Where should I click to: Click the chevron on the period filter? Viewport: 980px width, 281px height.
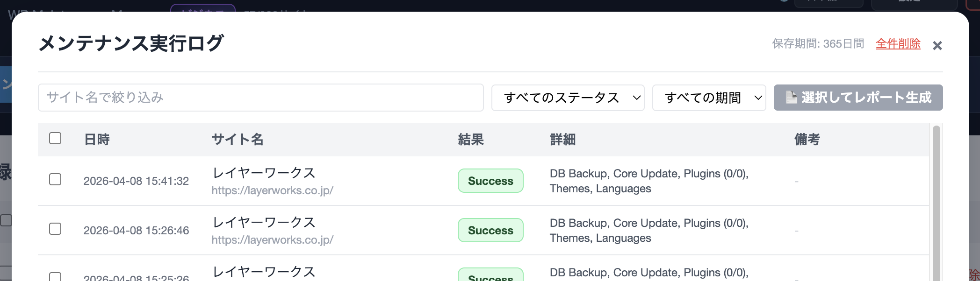point(757,98)
